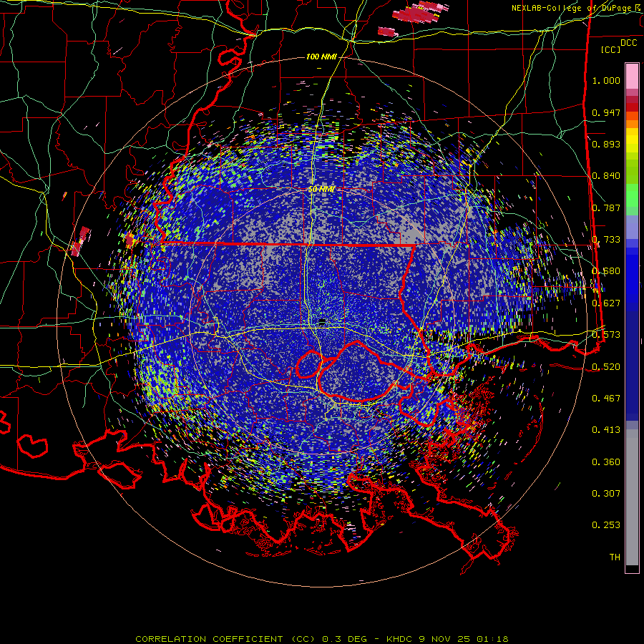Click the 0.893 value on the color scale
Image resolution: width=644 pixels, height=644 pixels.
(606, 144)
